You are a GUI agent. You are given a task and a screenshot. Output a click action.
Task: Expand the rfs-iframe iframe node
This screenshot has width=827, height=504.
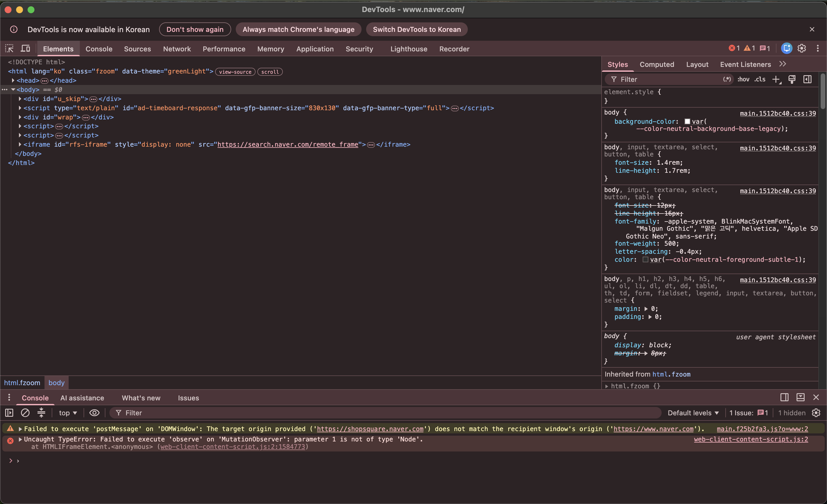click(x=20, y=144)
